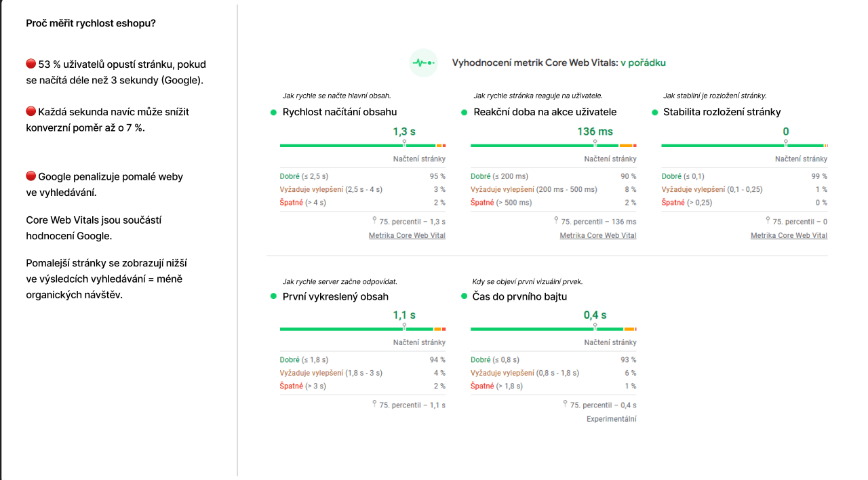Viewport: 868px width, 480px height.
Task: Select the green dot next to Čas do prvního bajtu
Action: (x=465, y=296)
